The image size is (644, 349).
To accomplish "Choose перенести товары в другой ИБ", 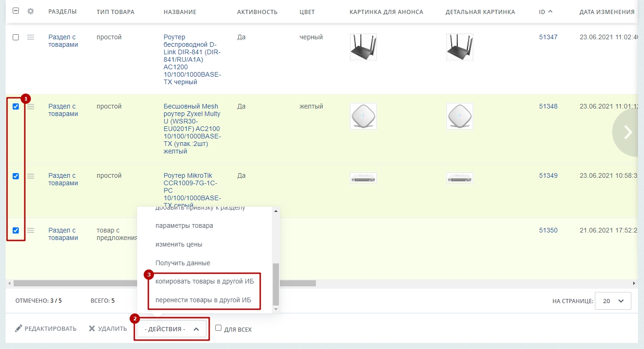I will click(205, 300).
